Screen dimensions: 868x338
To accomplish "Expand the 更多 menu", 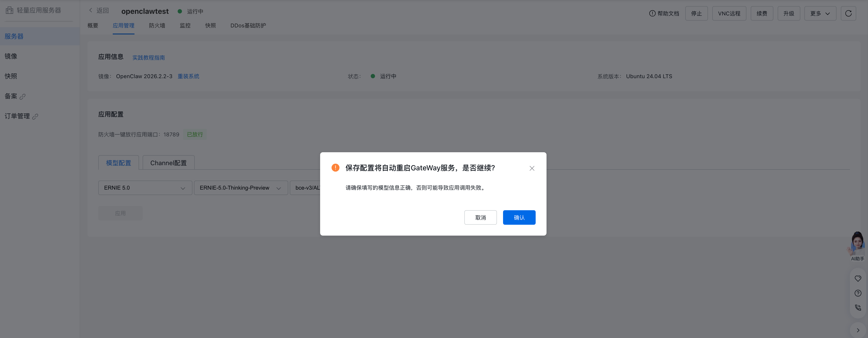I will (x=820, y=14).
